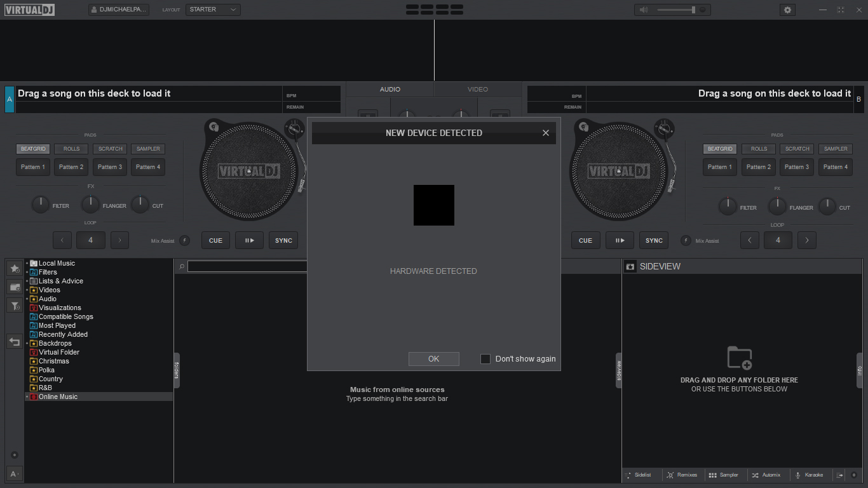Click the folder panel options dot
This screenshot has width=868, height=488.
click(15, 455)
